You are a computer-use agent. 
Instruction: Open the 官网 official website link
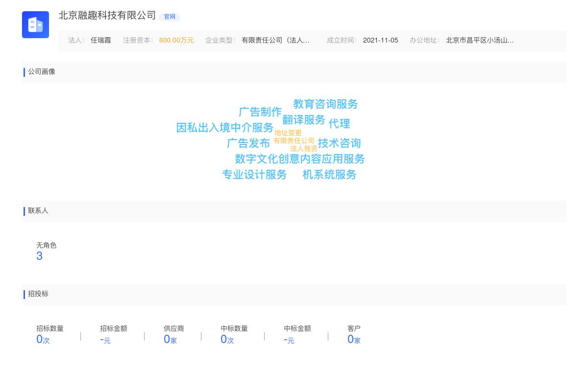point(170,17)
